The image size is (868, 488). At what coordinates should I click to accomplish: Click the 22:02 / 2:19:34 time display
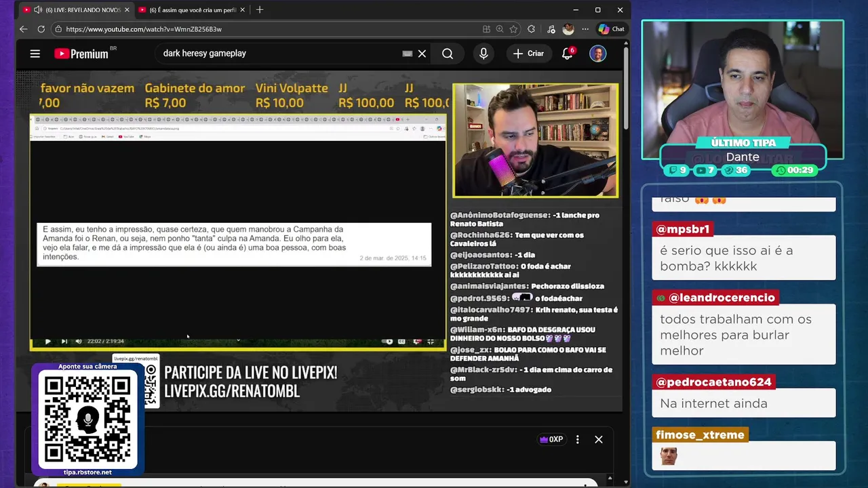click(x=106, y=342)
